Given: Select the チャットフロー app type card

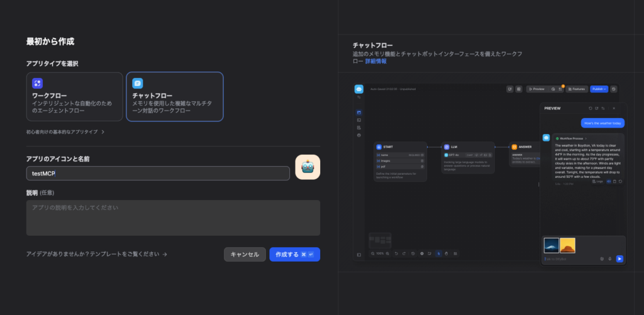Looking at the screenshot, I should click(x=174, y=96).
